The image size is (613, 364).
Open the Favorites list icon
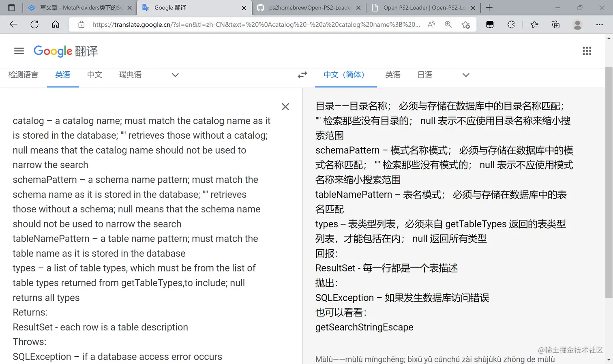point(534,24)
